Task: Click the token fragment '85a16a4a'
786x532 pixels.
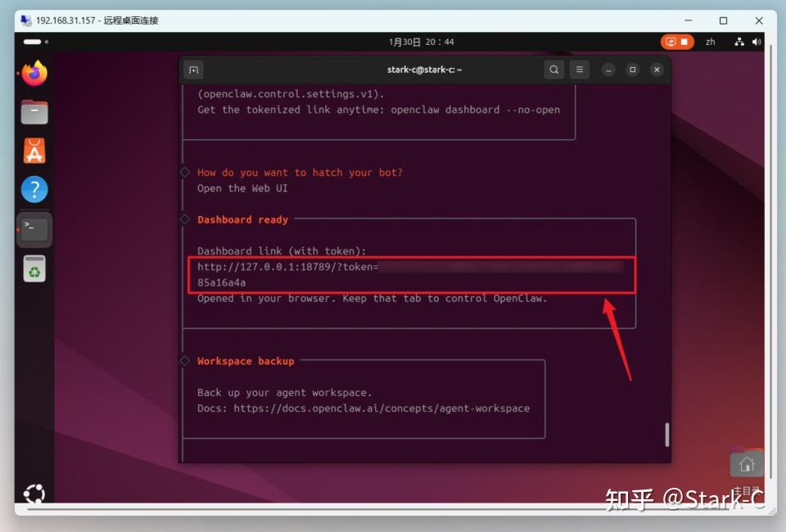Action: coord(221,282)
